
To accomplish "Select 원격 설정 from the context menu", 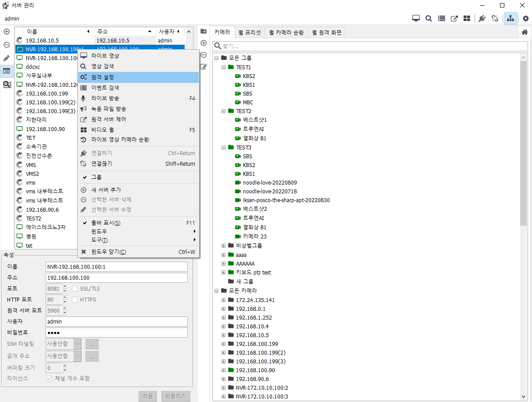I will click(x=103, y=77).
